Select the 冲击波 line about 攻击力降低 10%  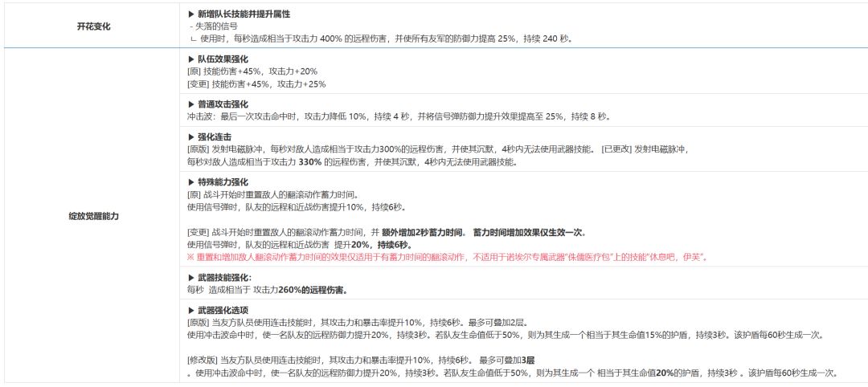[x=399, y=116]
